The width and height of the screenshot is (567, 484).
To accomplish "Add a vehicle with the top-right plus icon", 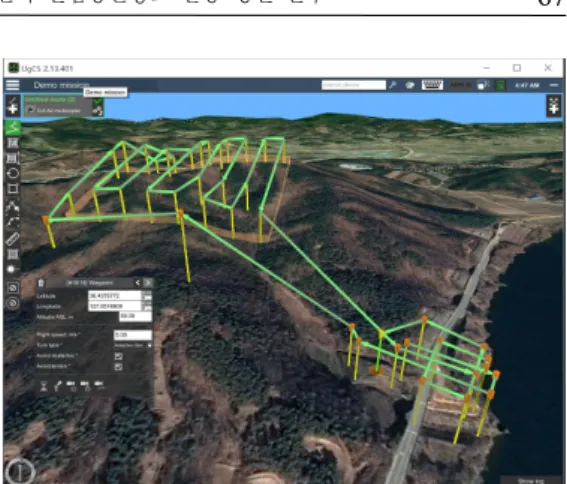I will [554, 107].
